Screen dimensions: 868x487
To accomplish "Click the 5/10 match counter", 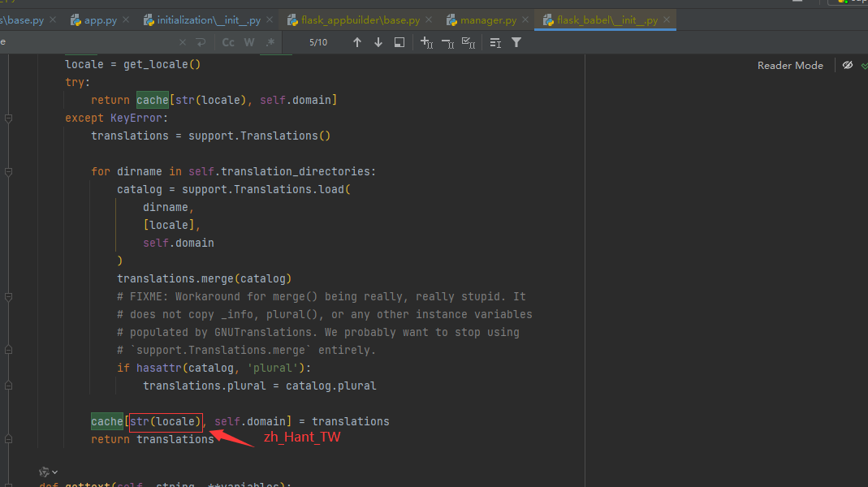I will coord(318,42).
